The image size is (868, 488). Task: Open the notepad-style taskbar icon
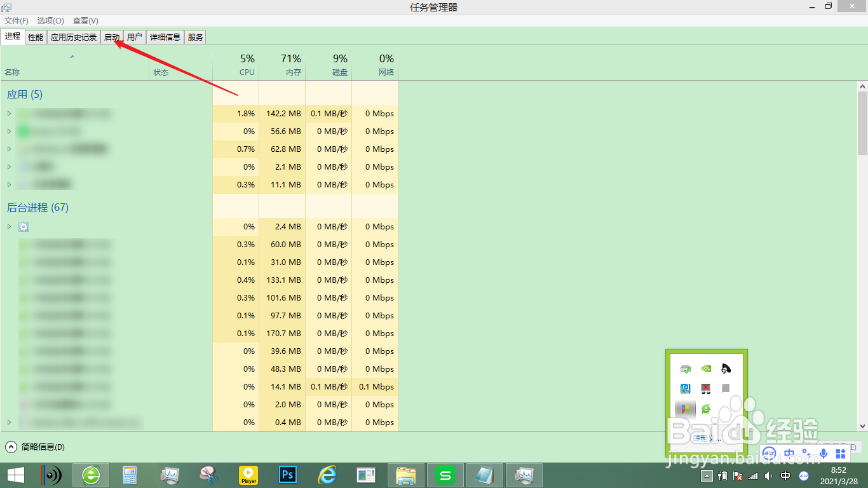pos(485,475)
